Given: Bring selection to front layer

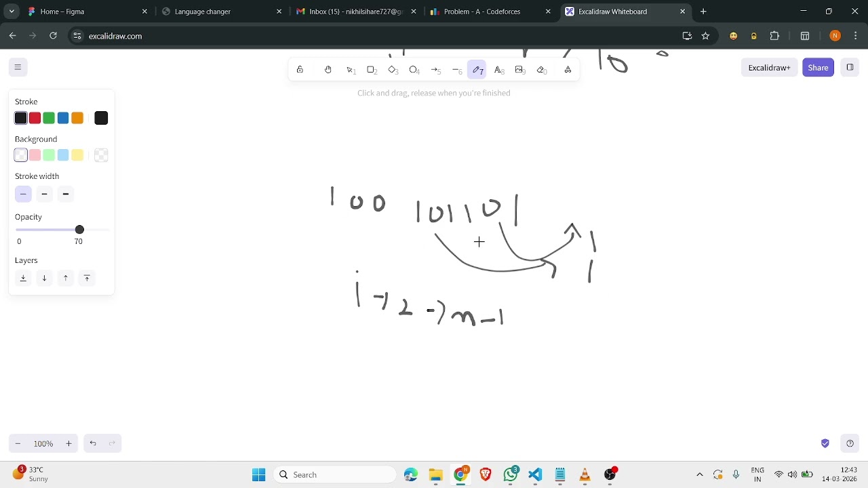Looking at the screenshot, I should pos(87,278).
